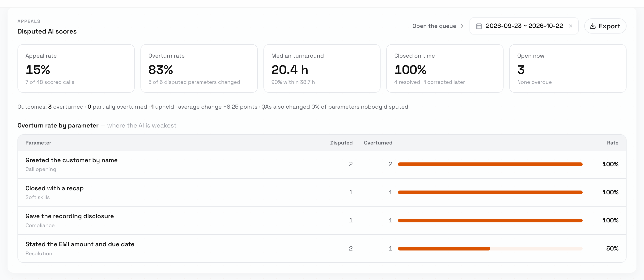Click the '3 overturned' outcome text
Image resolution: width=644 pixels, height=280 pixels.
click(66, 107)
